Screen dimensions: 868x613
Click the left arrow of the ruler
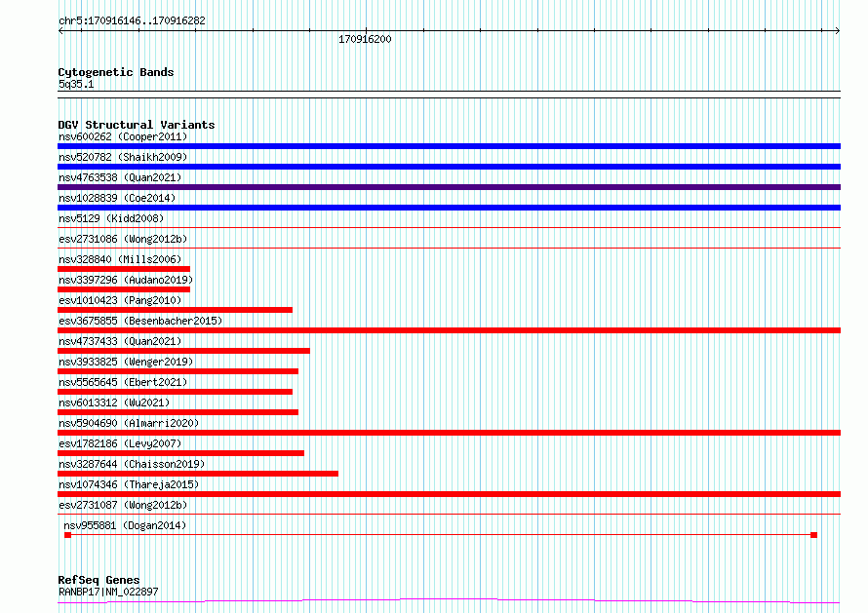(x=60, y=31)
